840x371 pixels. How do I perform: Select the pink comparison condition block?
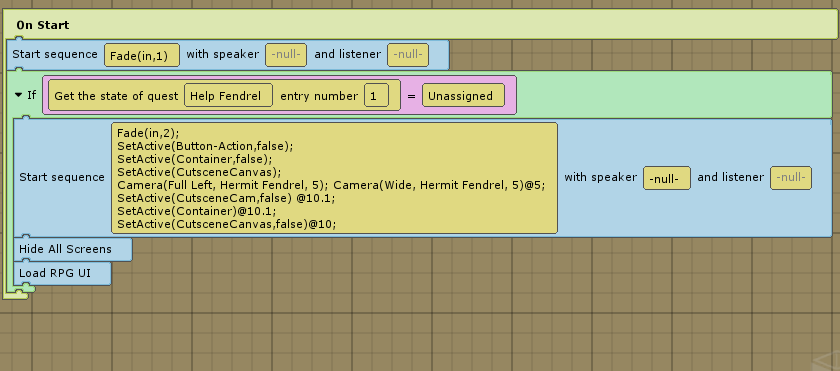tap(279, 95)
